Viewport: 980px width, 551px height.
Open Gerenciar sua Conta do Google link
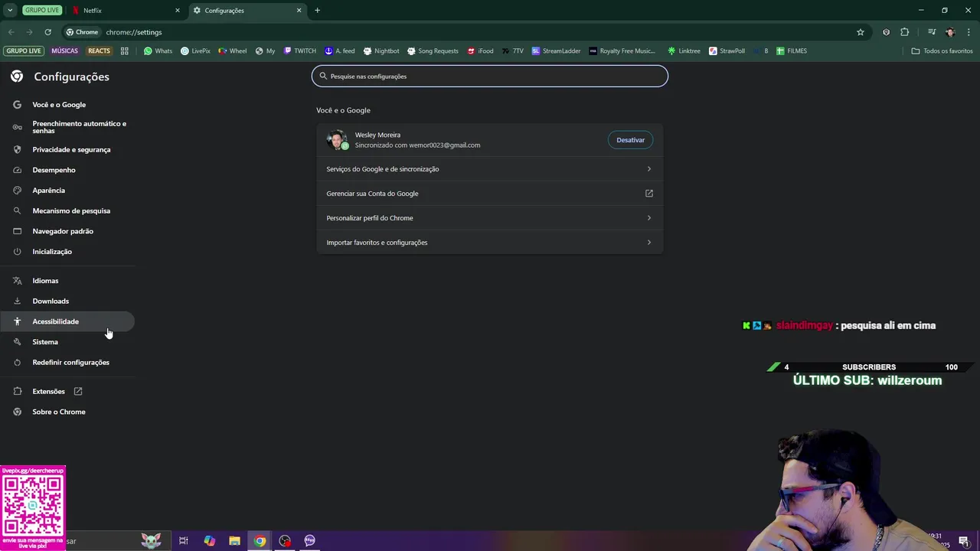coord(490,194)
